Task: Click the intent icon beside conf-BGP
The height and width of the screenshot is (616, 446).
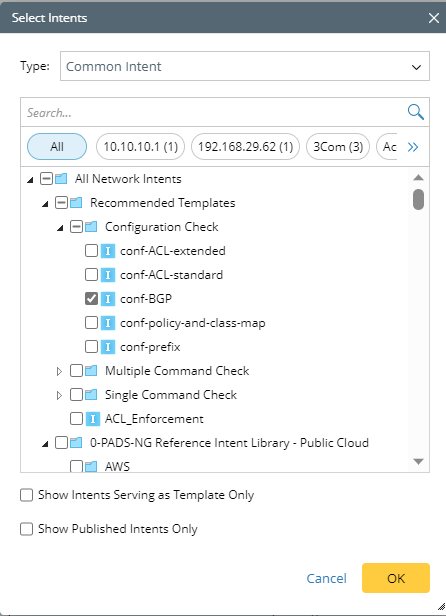Action: [108, 299]
